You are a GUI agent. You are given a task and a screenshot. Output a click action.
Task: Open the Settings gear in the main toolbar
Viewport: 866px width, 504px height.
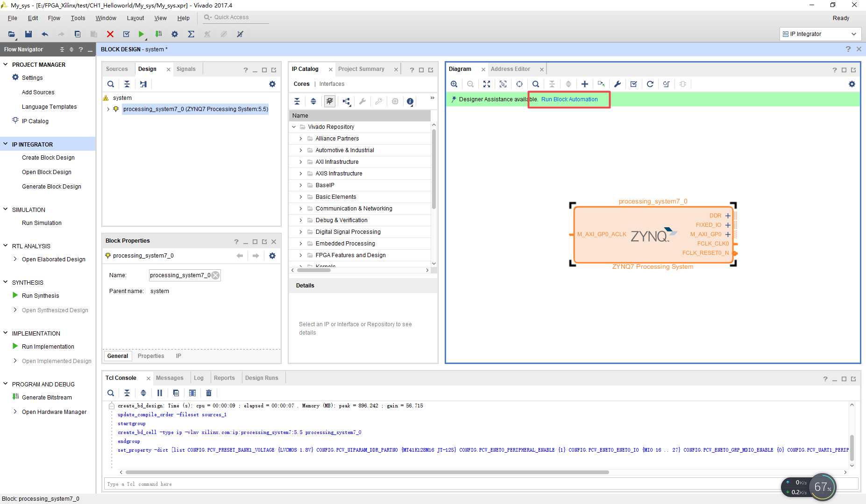[x=175, y=34]
